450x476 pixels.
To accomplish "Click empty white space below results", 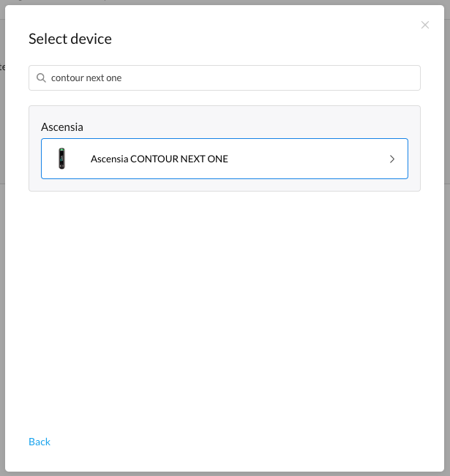I will pos(225,303).
